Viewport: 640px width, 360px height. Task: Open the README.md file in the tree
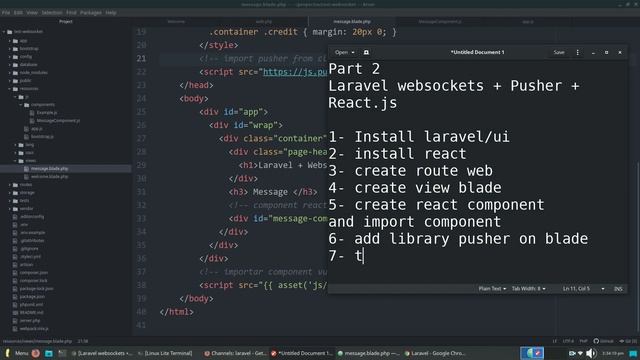click(x=31, y=313)
